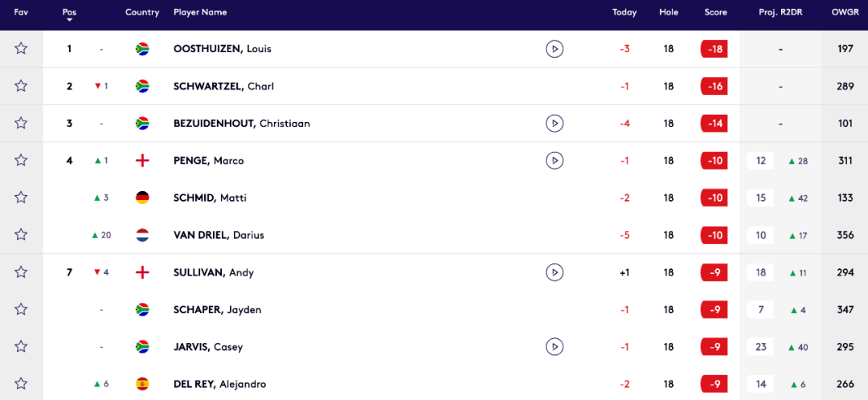Viewport: 868px width, 400px height.
Task: Select the OWGR column header
Action: click(x=844, y=13)
